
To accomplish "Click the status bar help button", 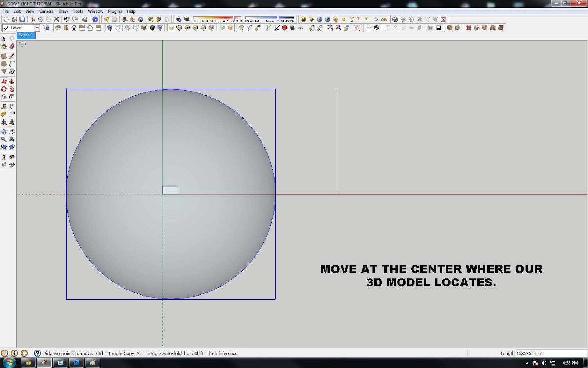I will tap(37, 353).
